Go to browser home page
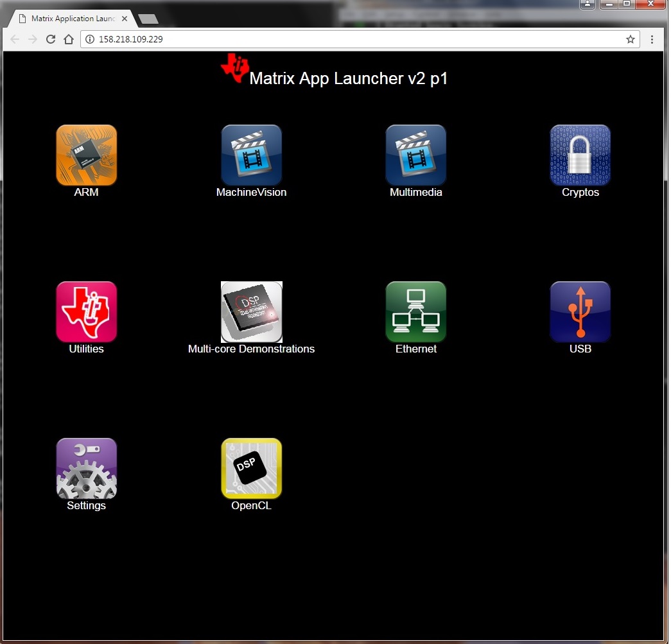 [x=69, y=39]
